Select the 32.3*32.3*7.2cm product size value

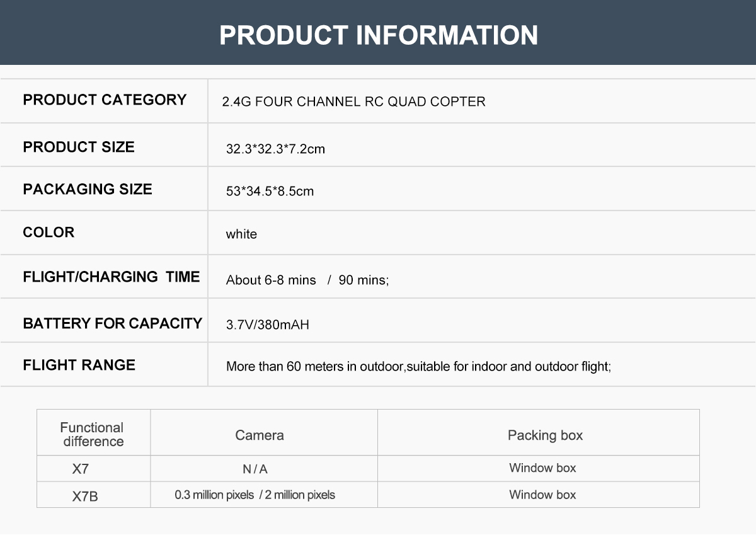[275, 149]
